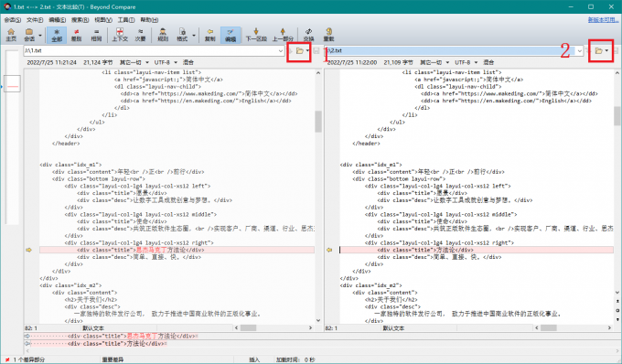Click 2022/7/25 11:21:24 timestamp
This screenshot has width=622, height=364.
point(51,62)
